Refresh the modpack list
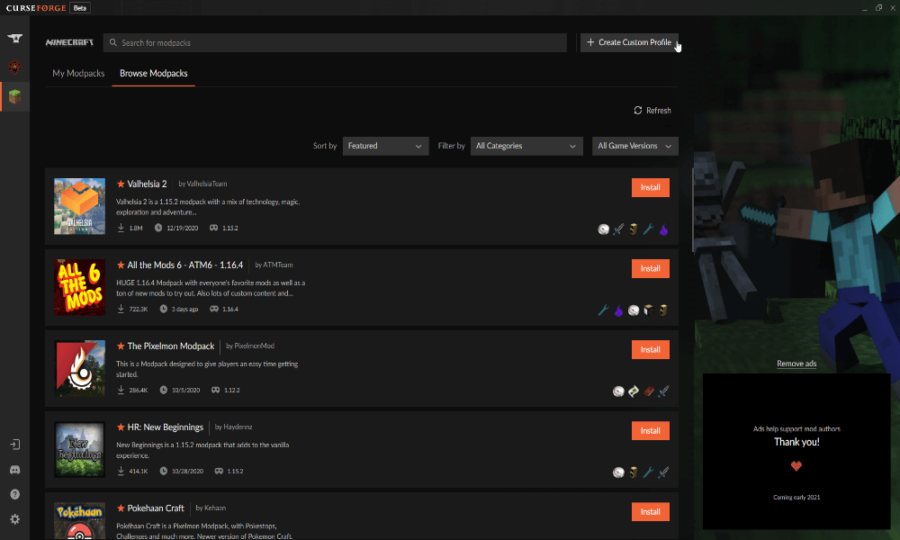 (x=652, y=110)
